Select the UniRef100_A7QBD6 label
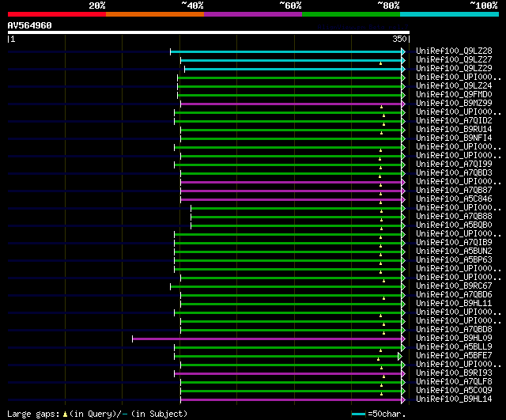The height and width of the screenshot is (420, 506). (x=454, y=295)
